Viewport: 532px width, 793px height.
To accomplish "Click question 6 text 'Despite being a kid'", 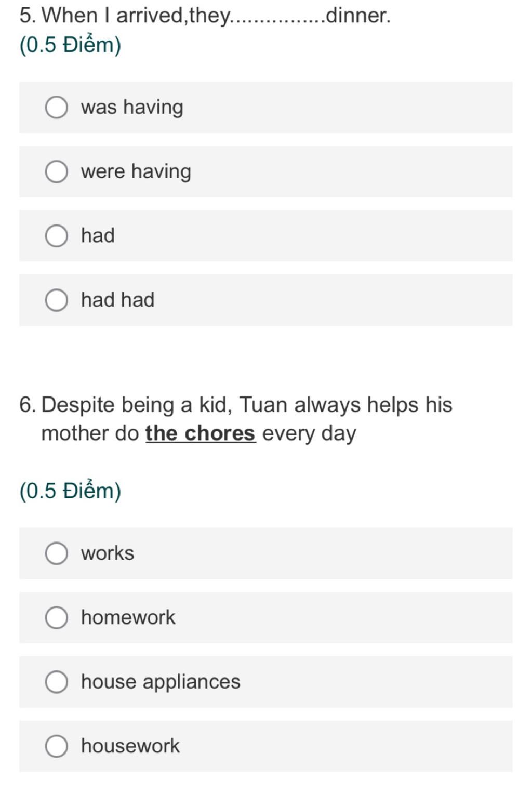I will pos(137,405).
